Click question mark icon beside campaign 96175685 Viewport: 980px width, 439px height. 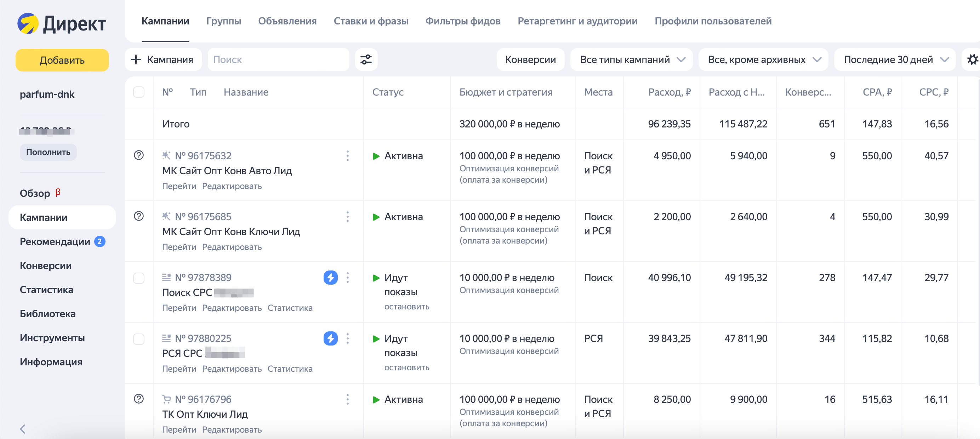click(x=139, y=216)
